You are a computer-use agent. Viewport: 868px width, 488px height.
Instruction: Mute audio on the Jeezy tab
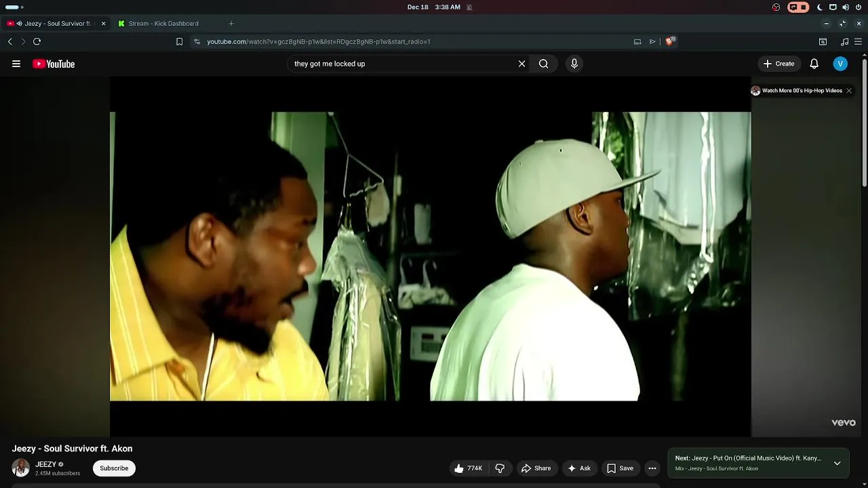point(19,24)
